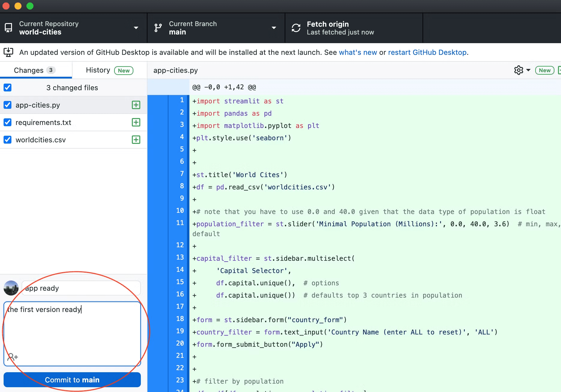Click the update download icon in banner
561x392 pixels.
[x=8, y=52]
